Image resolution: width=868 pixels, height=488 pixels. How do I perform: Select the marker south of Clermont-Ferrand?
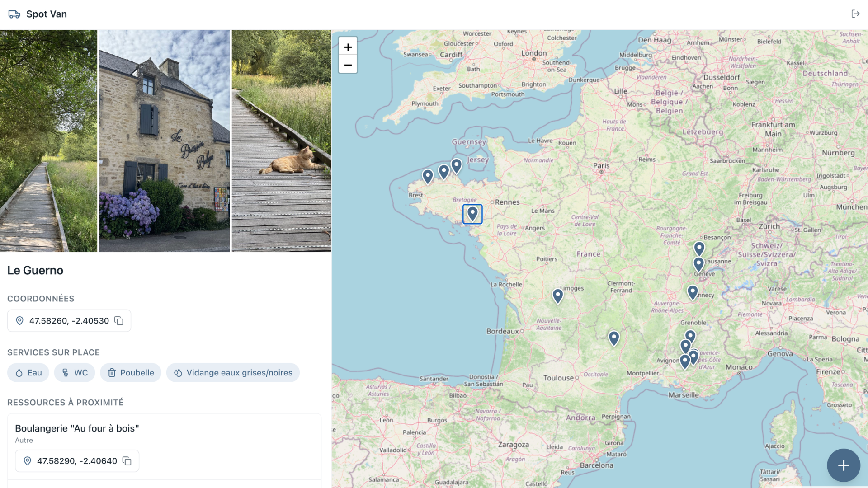(614, 338)
